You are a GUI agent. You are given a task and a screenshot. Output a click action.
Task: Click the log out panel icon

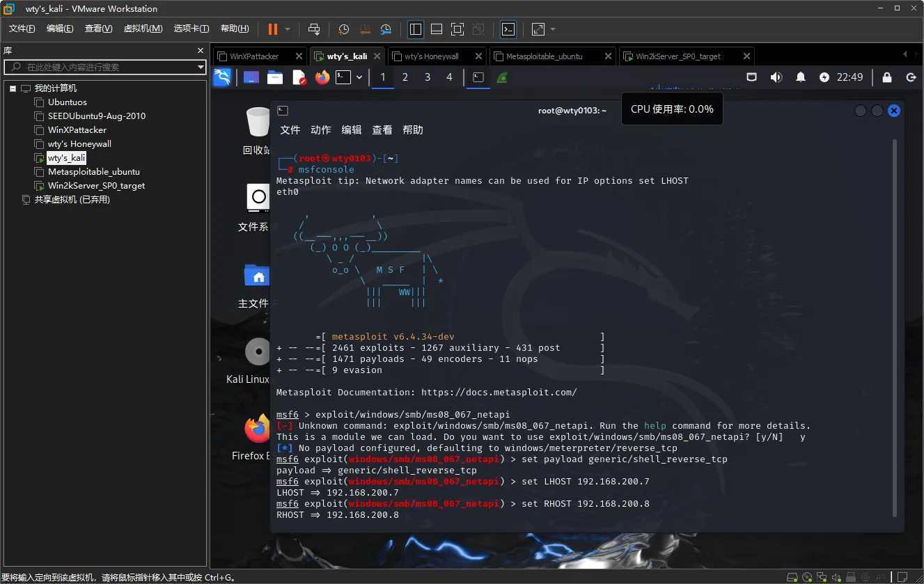click(x=911, y=77)
